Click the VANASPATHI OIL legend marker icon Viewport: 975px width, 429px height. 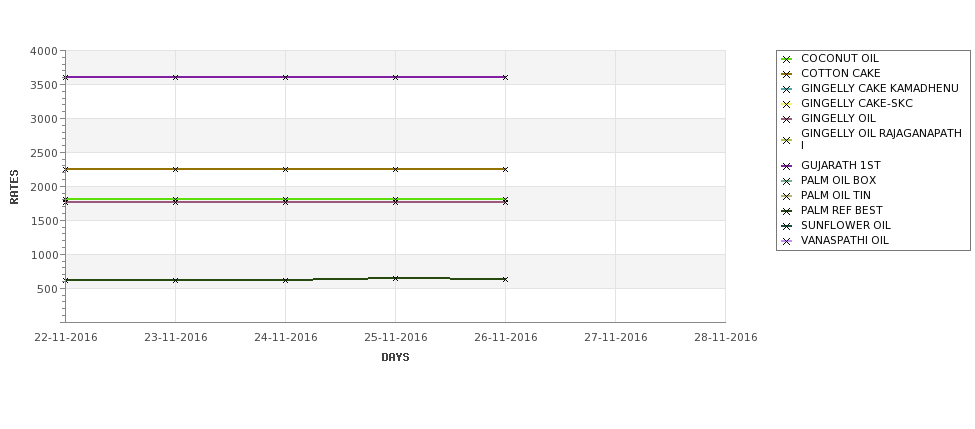[x=786, y=241]
